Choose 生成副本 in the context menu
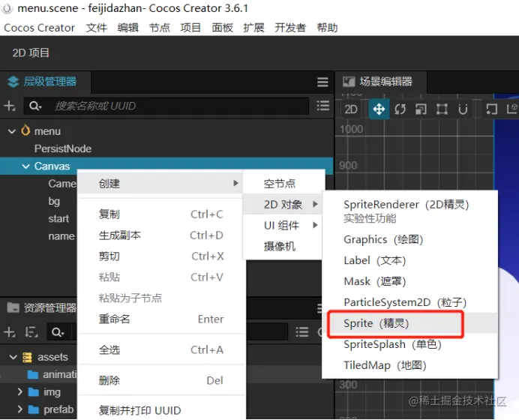The height and width of the screenshot is (420, 519). [x=160, y=235]
